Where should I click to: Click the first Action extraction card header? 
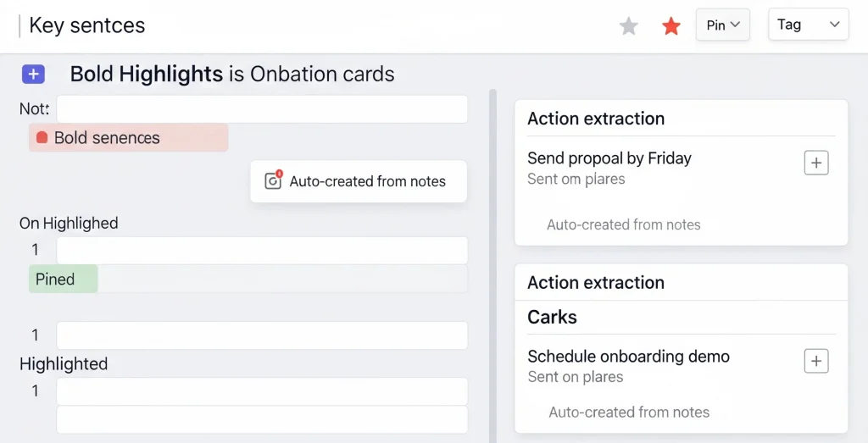(596, 119)
